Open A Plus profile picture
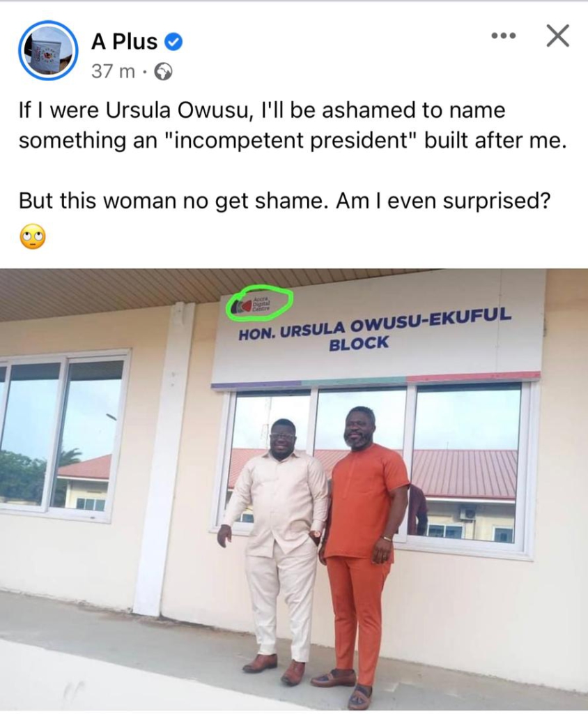Image resolution: width=588 pixels, height=714 pixels. [48, 50]
